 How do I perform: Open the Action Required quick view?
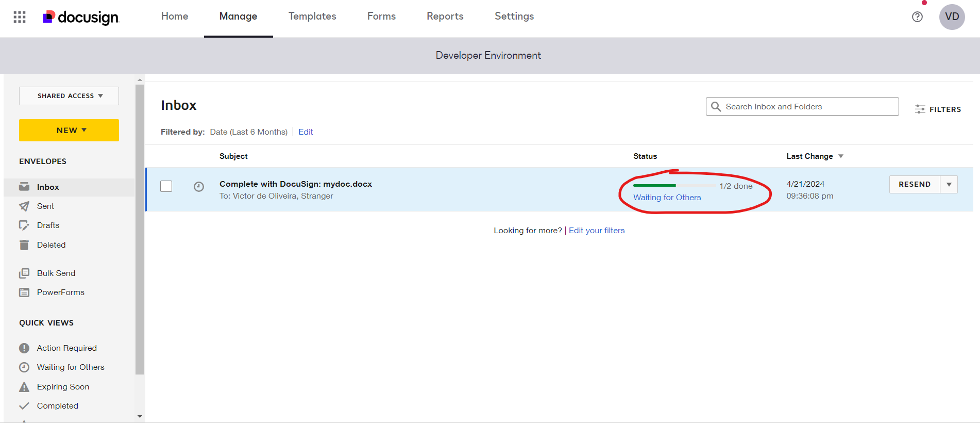[x=67, y=348]
